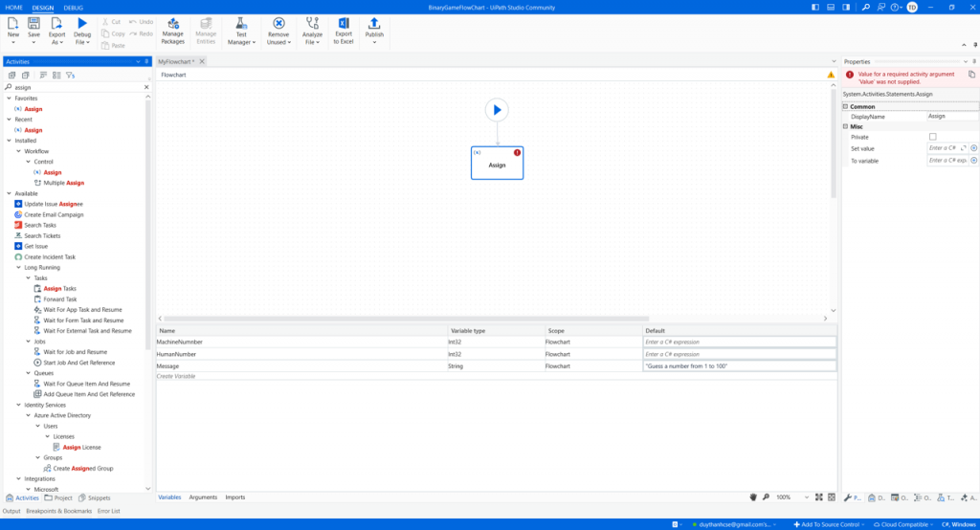Image resolution: width=980 pixels, height=530 pixels.
Task: Click the flowchart warning triangle icon
Action: point(831,75)
